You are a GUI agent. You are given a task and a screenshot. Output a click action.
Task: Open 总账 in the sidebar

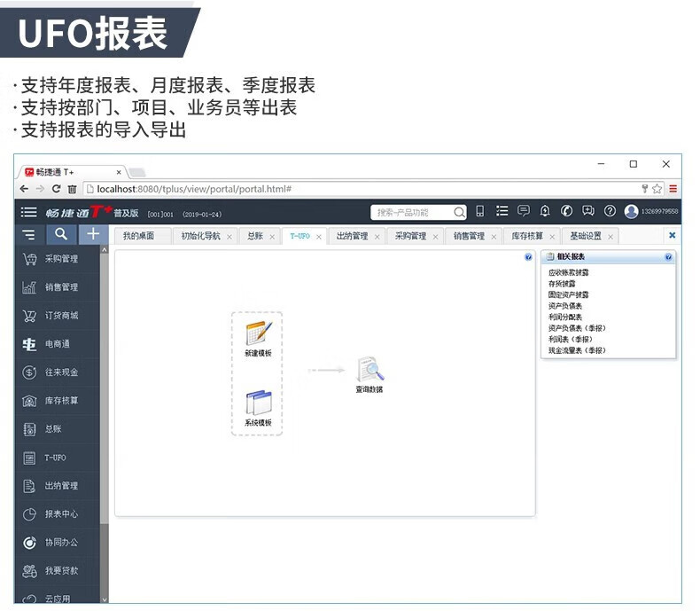click(x=57, y=429)
